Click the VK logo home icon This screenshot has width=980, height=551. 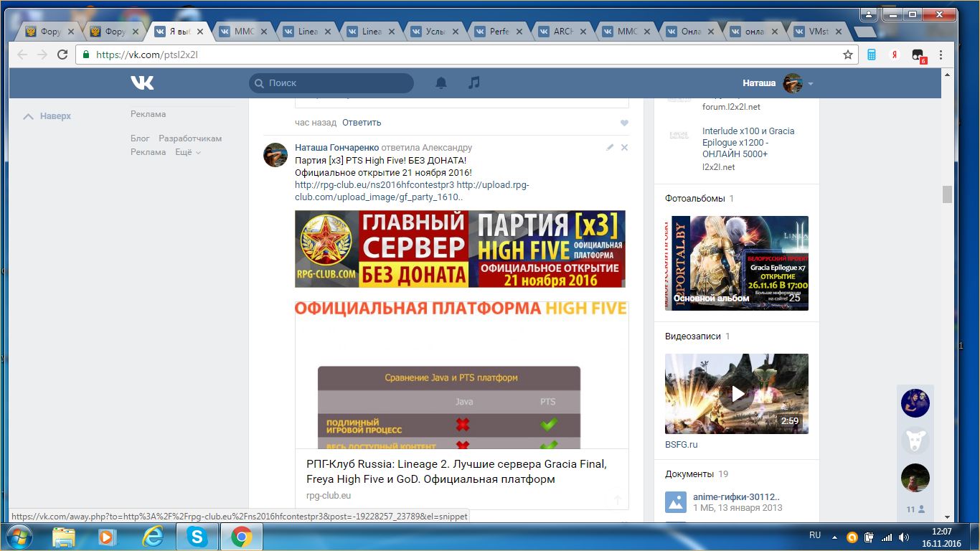pos(142,83)
